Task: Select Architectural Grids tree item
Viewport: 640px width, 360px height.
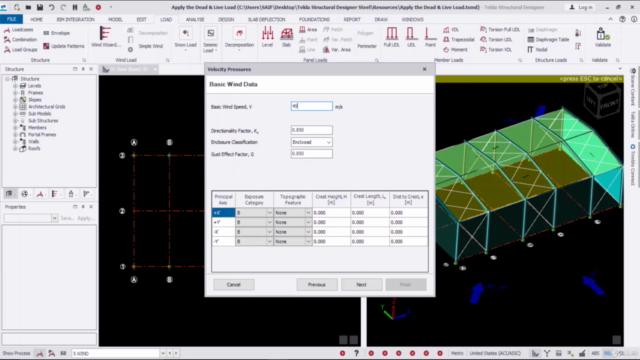Action: point(47,107)
